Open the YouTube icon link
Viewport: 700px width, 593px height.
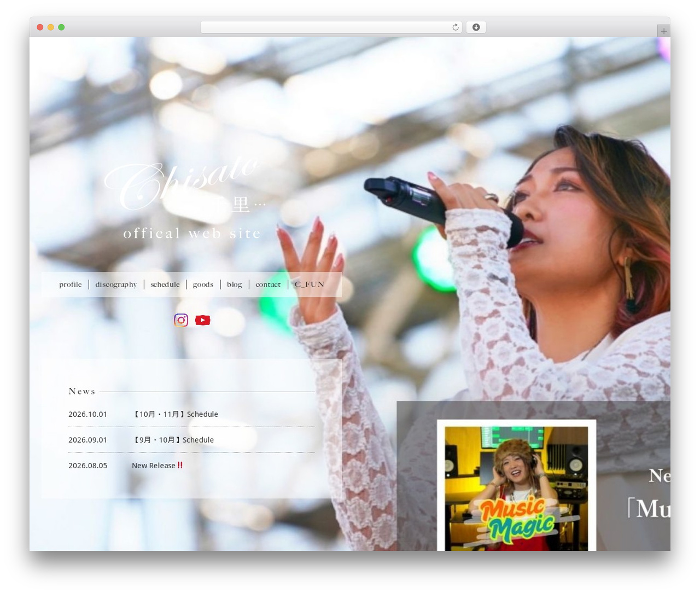203,320
